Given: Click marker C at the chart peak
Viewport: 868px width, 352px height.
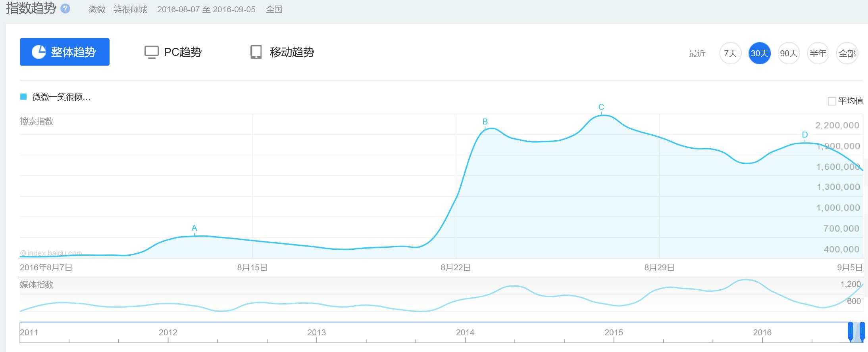Looking at the screenshot, I should (x=601, y=107).
